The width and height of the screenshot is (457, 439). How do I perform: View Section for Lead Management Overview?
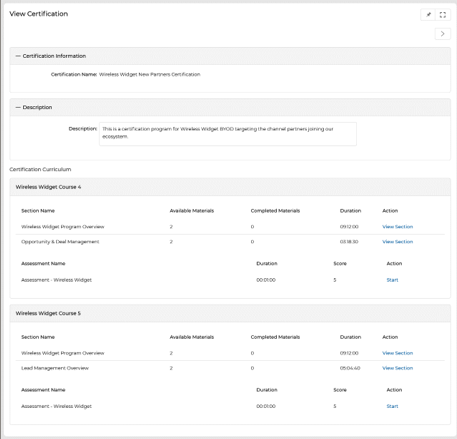[x=397, y=368]
